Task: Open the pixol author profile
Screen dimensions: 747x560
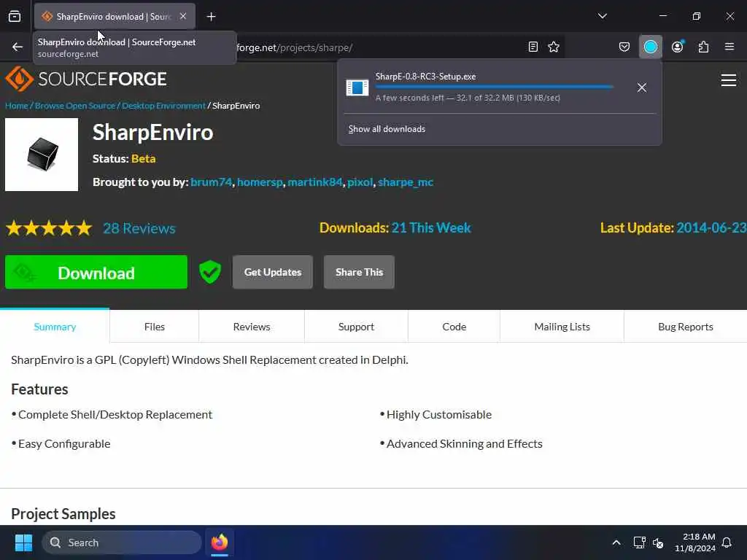Action: point(360,182)
